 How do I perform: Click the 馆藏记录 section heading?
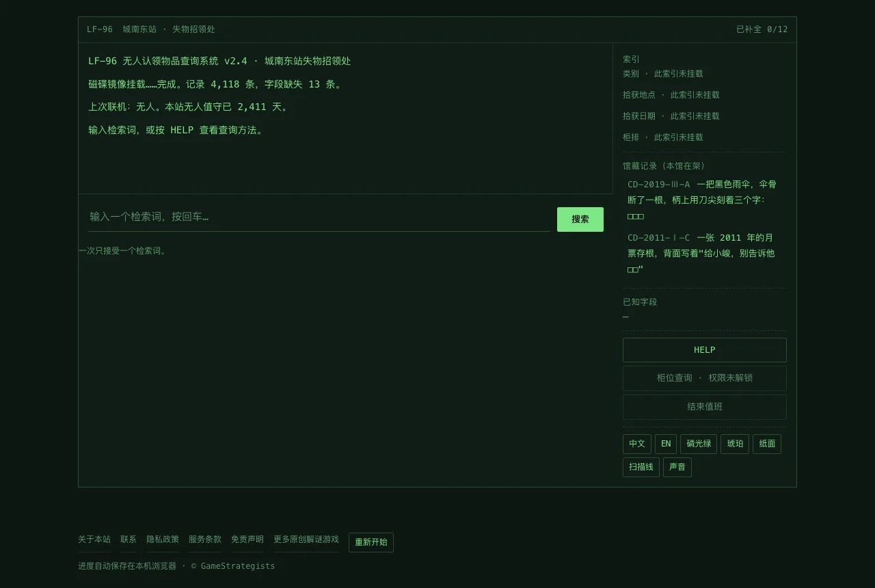[664, 166]
